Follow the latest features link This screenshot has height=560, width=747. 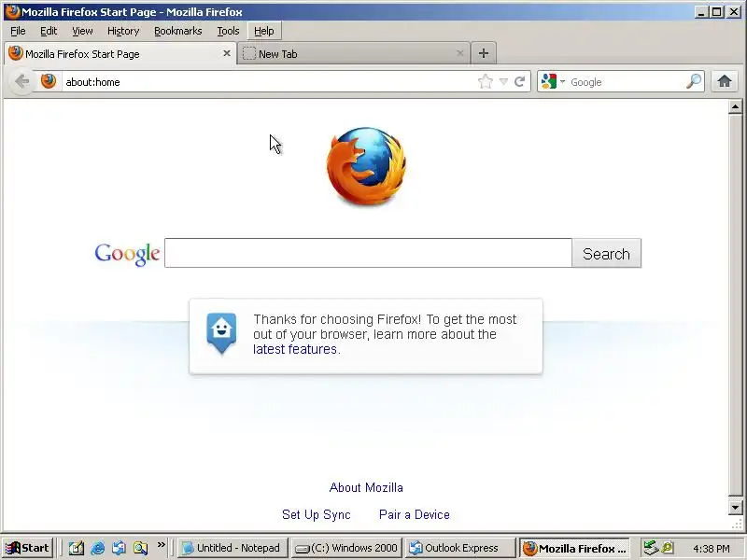tap(295, 349)
